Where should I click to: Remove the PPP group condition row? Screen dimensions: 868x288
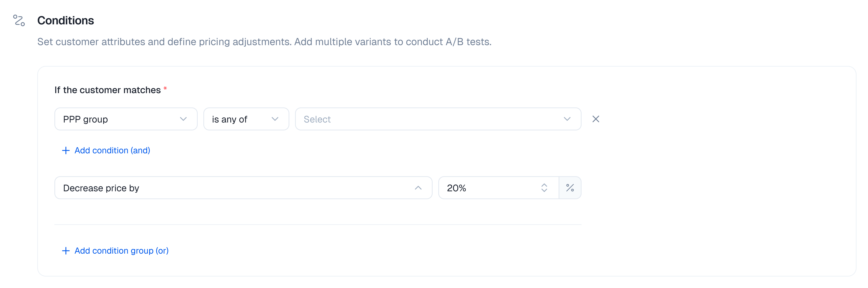[595, 119]
